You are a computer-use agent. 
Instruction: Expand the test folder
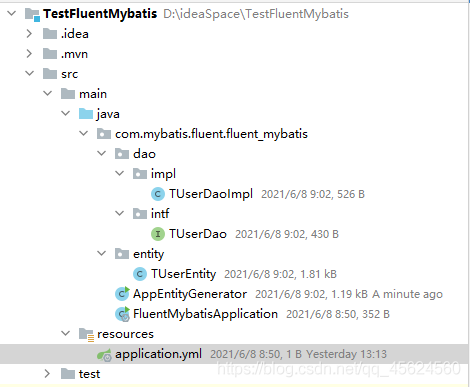tap(47, 374)
